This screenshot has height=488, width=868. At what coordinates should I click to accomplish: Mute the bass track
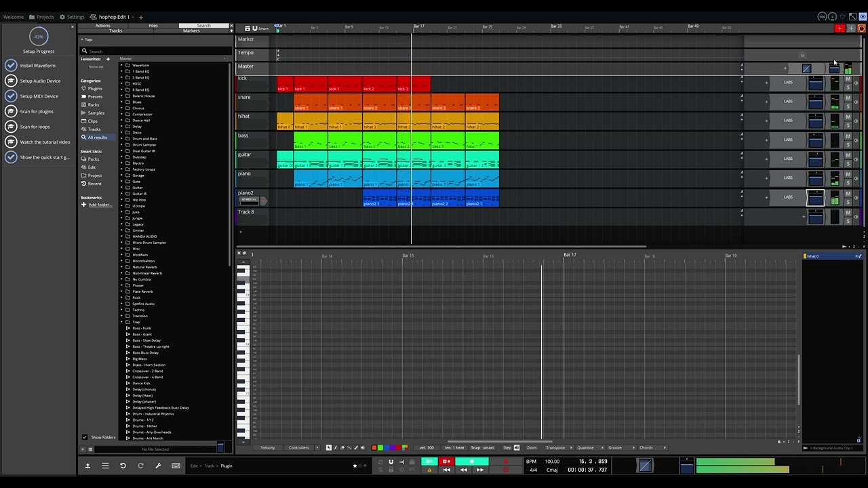point(848,137)
